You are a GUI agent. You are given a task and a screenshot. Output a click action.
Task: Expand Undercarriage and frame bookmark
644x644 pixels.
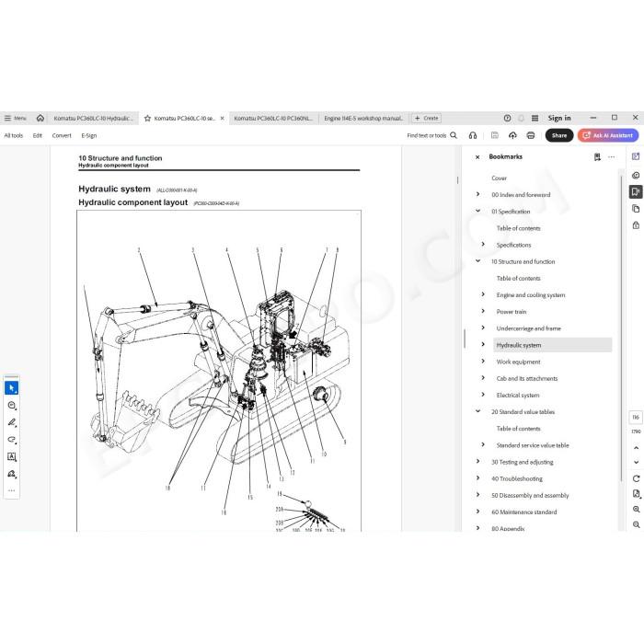click(x=483, y=328)
